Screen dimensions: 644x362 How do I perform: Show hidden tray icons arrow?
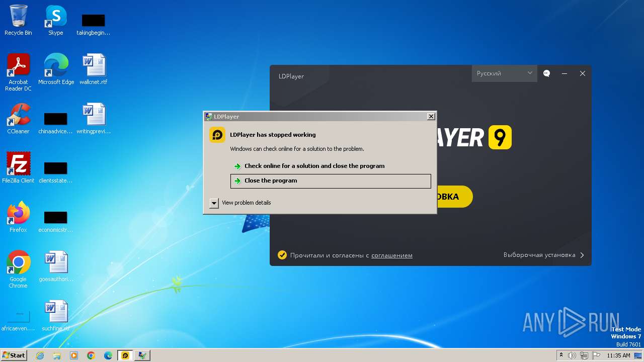[x=561, y=355]
